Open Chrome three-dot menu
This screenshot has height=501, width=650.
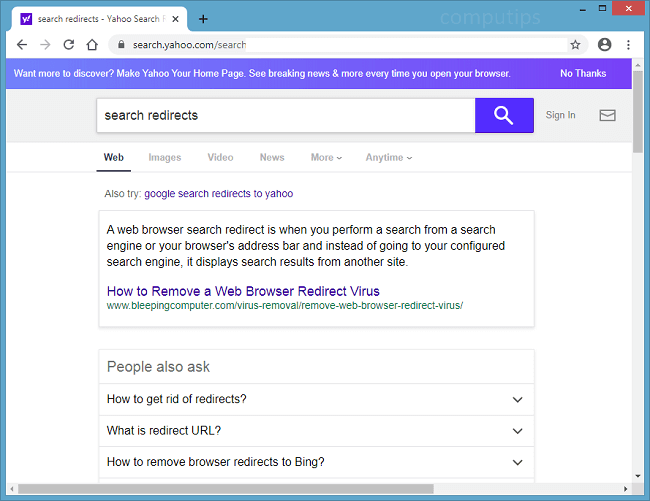(x=628, y=45)
